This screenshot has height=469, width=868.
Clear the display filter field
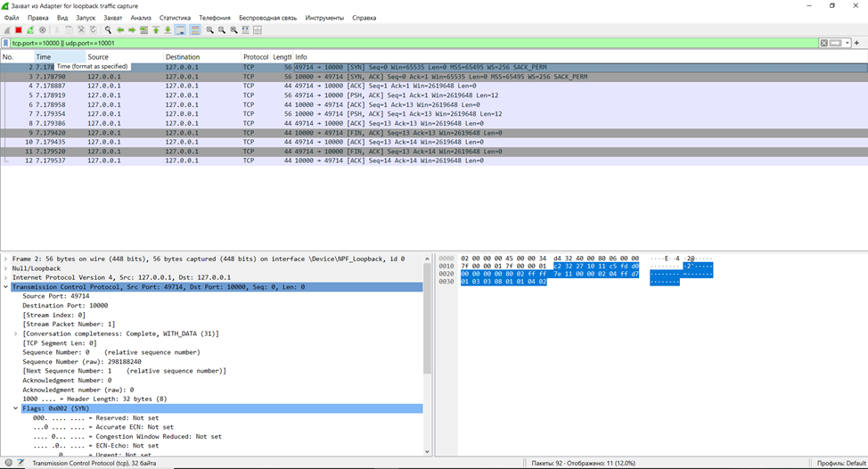824,43
